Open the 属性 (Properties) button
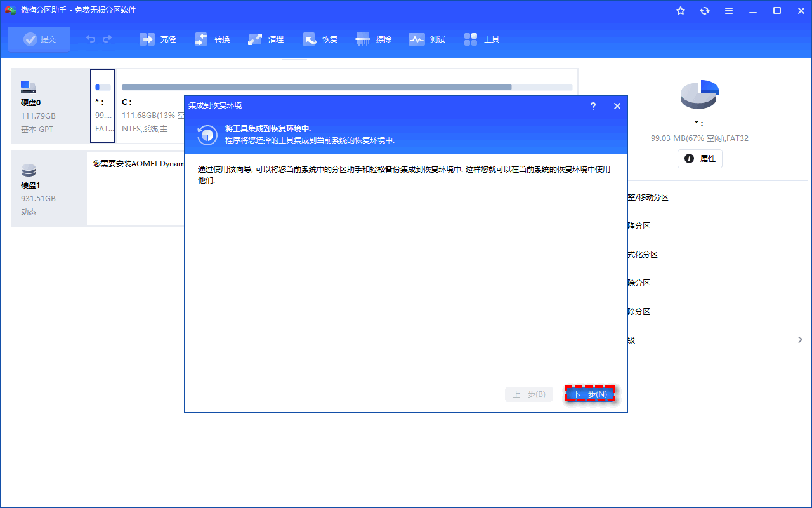The image size is (812, 508). [x=700, y=159]
